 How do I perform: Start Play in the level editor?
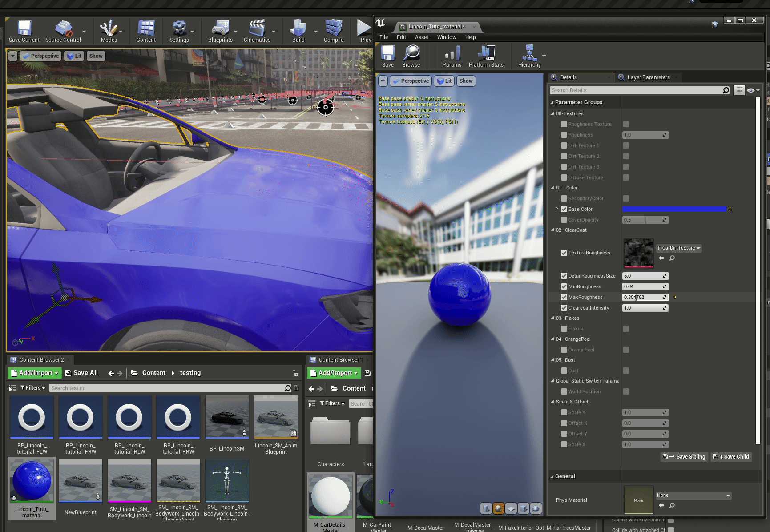click(x=365, y=31)
